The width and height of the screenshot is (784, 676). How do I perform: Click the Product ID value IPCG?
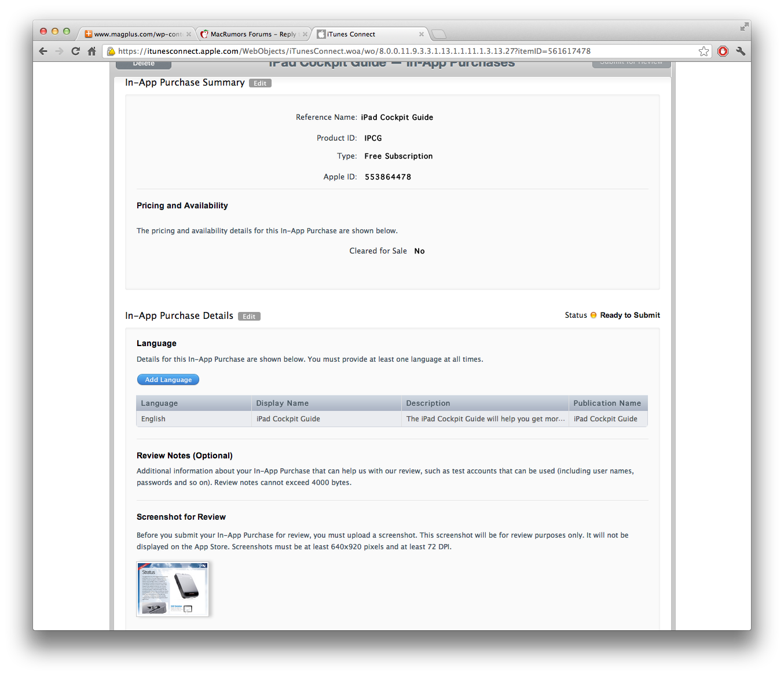click(373, 138)
